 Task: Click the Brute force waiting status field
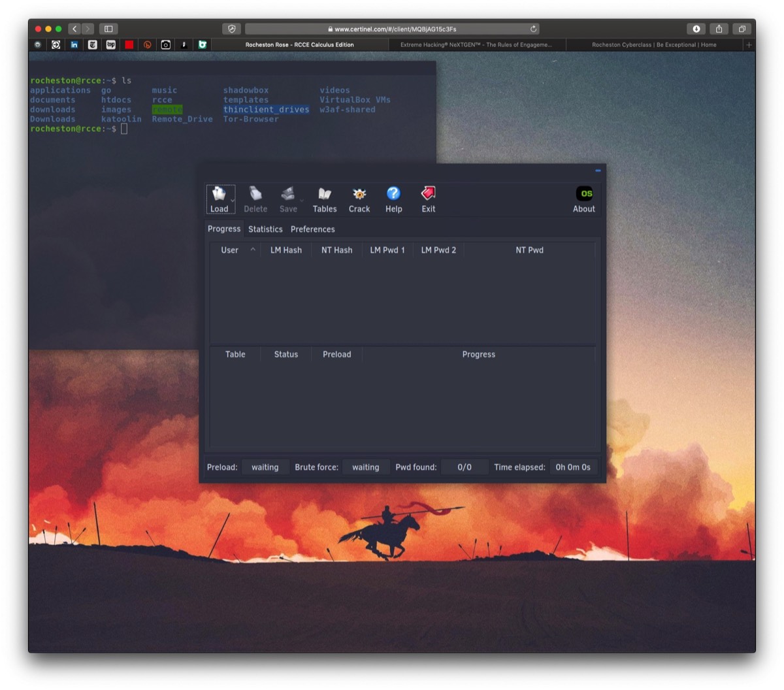tap(366, 467)
